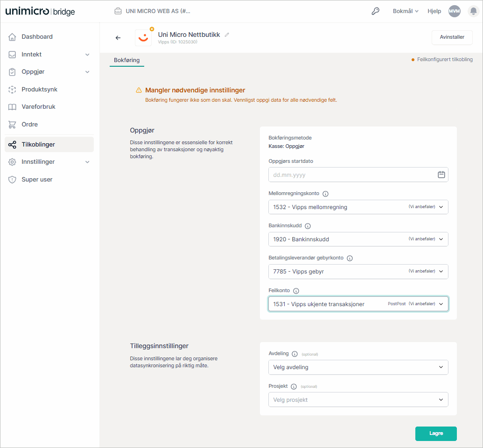Show info for Mellomregningskonto
This screenshot has height=448, width=483.
pyautogui.click(x=325, y=194)
